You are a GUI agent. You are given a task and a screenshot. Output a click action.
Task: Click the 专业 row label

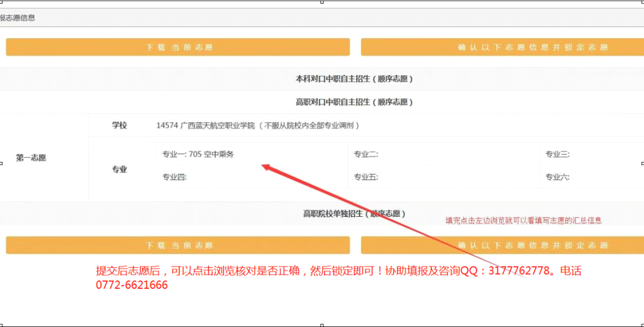click(x=120, y=170)
